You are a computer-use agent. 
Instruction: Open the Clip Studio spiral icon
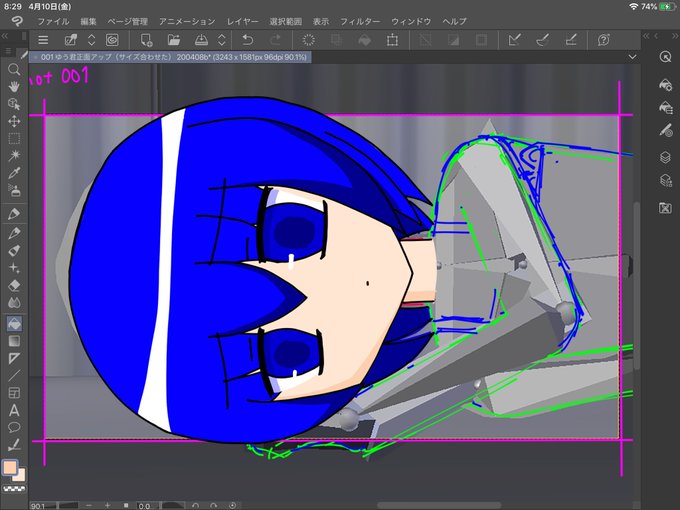pos(112,40)
